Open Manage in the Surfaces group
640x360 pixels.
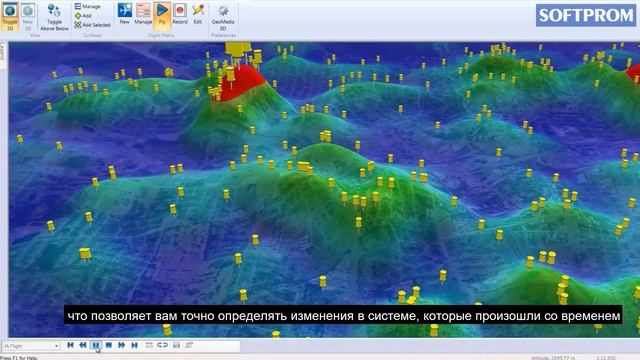pos(88,7)
